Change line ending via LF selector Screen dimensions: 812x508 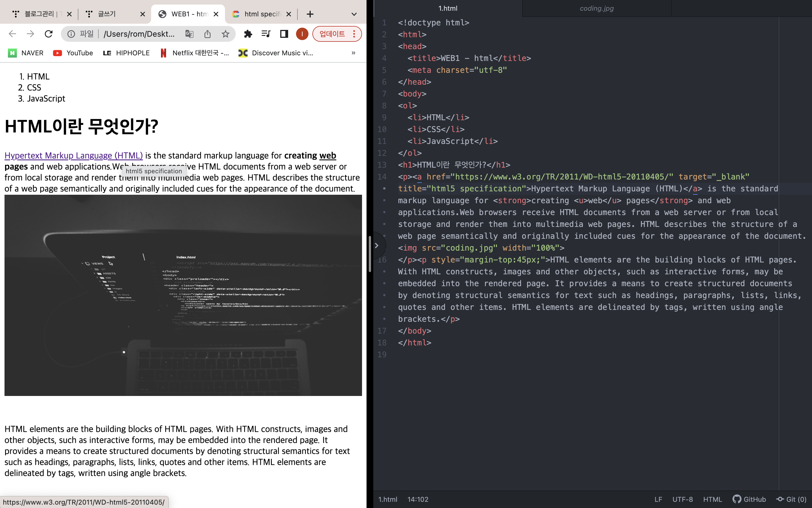(658, 499)
